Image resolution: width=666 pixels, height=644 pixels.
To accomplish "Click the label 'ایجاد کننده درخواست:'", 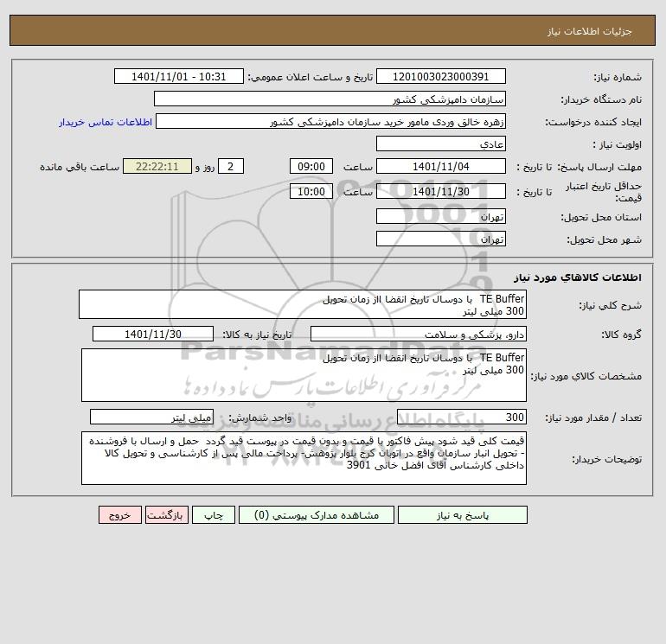I will click(x=593, y=122).
